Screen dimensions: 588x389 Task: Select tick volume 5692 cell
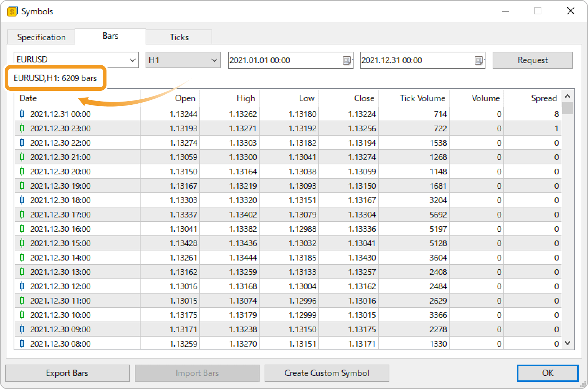coord(414,215)
